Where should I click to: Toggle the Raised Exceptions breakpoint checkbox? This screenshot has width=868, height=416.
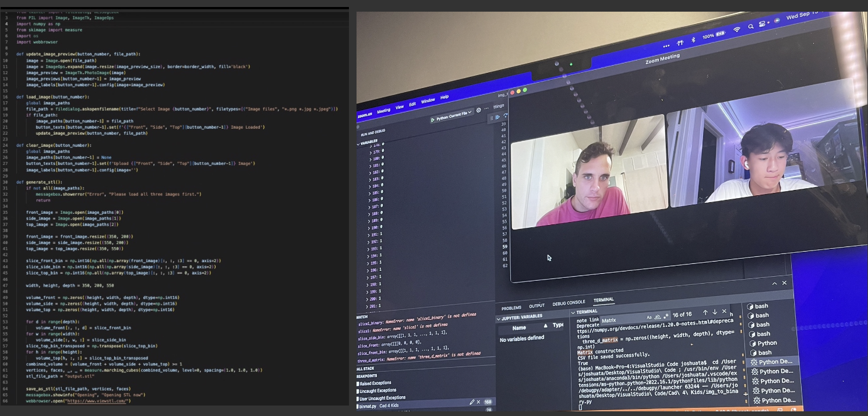359,383
